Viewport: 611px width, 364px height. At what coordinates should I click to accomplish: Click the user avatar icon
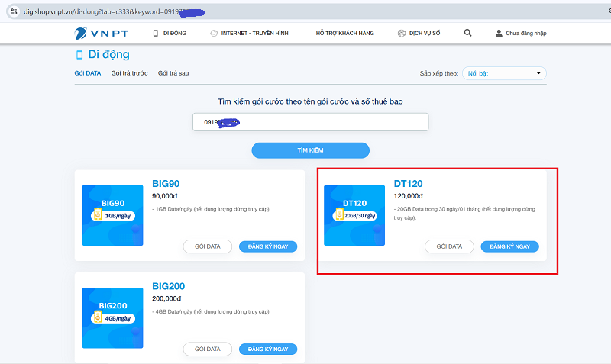[x=499, y=33]
